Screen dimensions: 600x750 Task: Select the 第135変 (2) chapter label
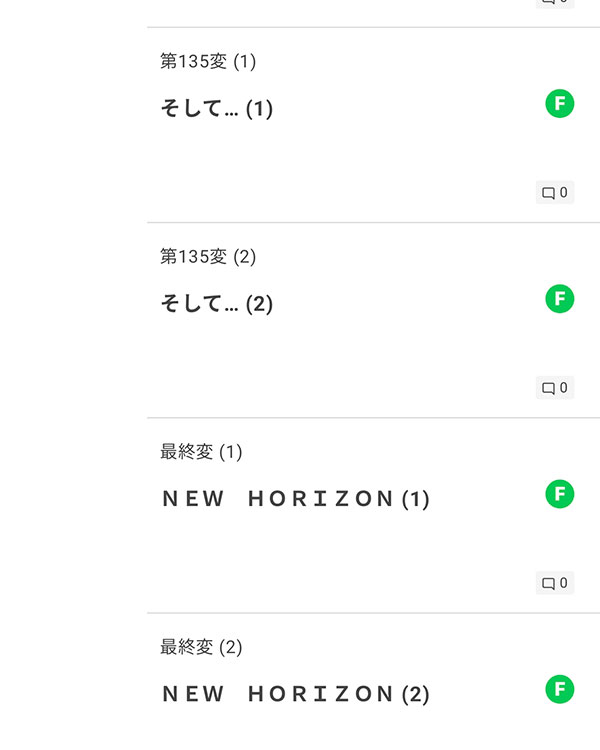(x=208, y=257)
